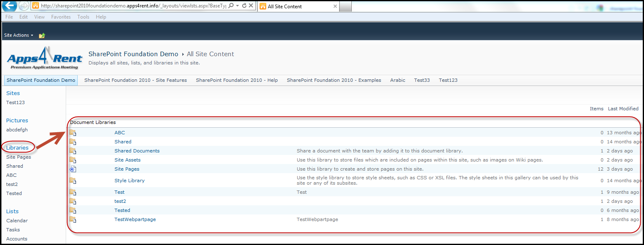Open the Help menu
This screenshot has height=245, width=644.
(101, 17)
